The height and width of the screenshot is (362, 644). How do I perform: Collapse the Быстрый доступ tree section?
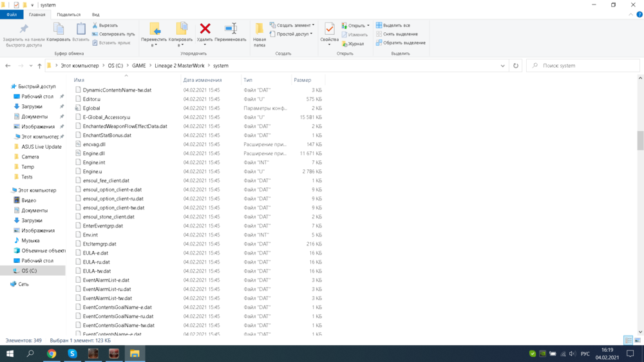click(6, 86)
